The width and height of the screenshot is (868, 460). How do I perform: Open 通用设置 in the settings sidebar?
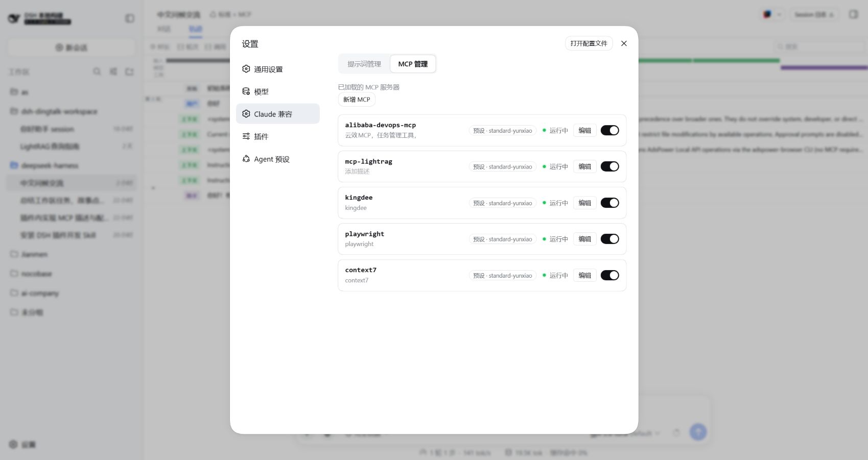(x=277, y=69)
